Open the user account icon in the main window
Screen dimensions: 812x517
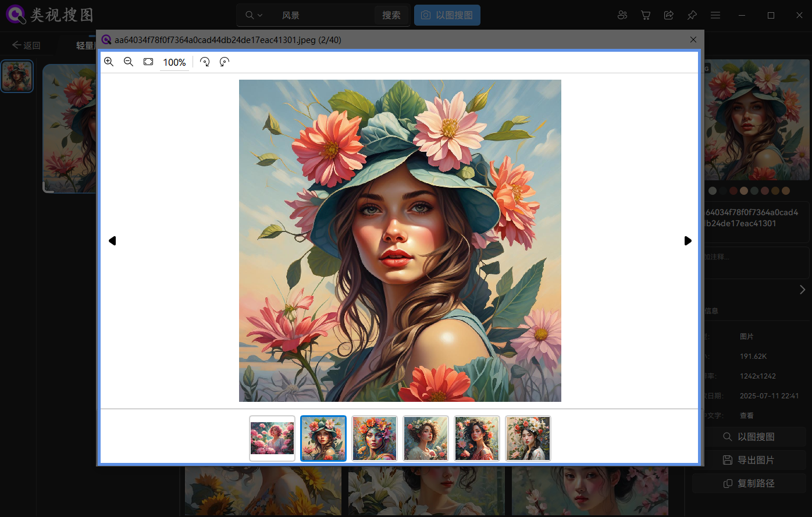622,15
